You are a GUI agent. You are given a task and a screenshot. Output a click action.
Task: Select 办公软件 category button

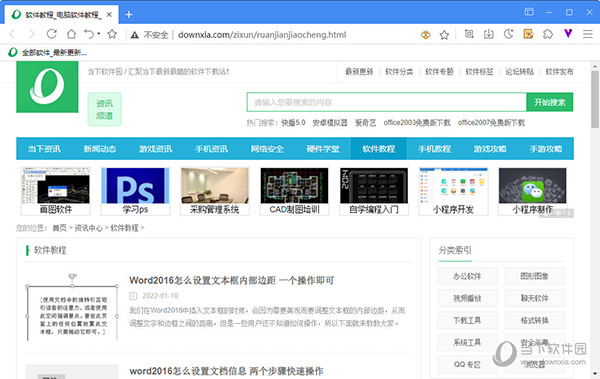467,276
